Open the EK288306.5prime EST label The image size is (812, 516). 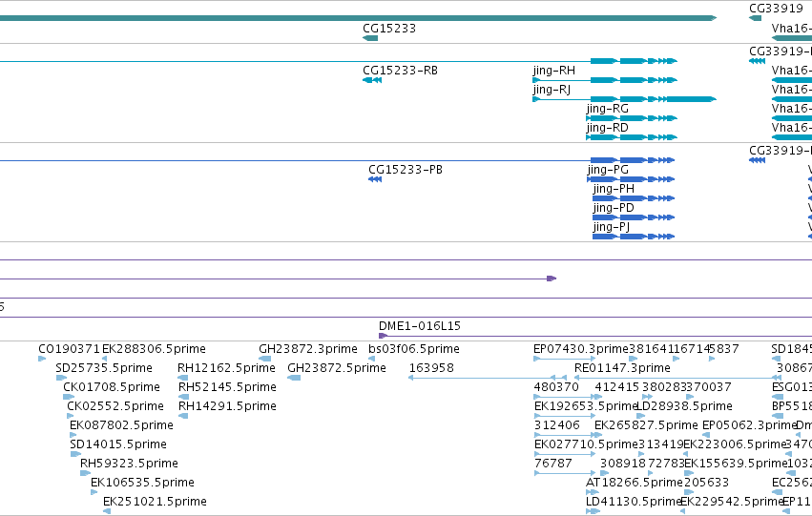pos(154,349)
